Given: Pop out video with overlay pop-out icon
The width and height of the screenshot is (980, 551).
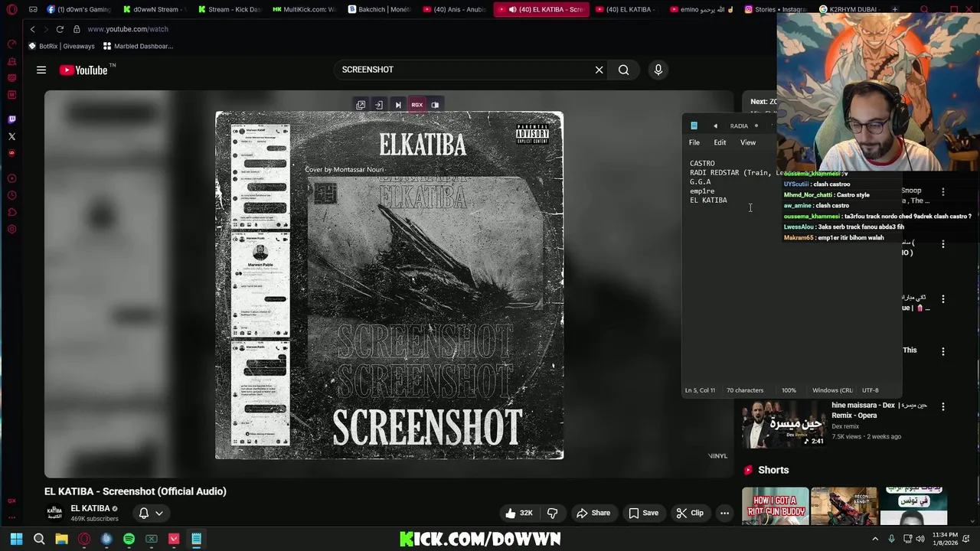Looking at the screenshot, I should [x=361, y=105].
